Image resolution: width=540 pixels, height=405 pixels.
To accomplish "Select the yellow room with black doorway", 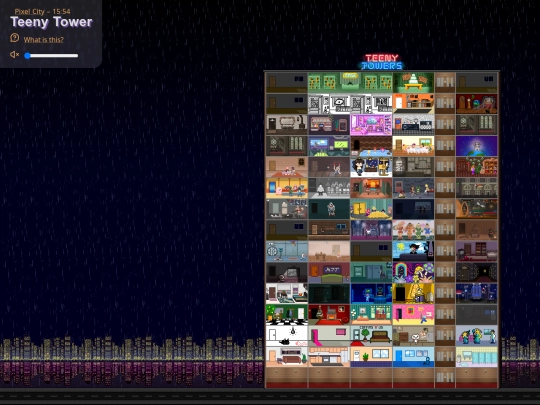I will point(413,293).
